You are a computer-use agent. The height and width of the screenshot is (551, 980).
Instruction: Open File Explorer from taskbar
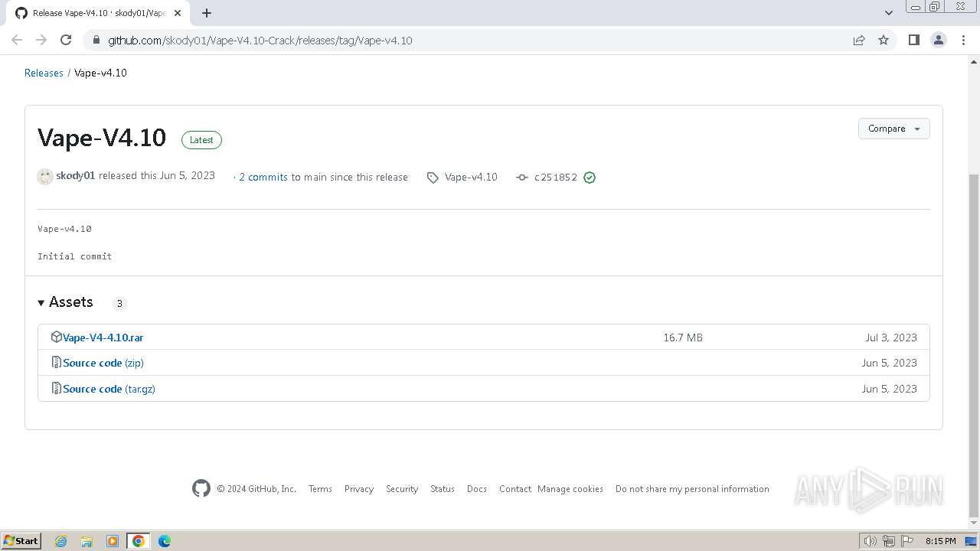(87, 541)
